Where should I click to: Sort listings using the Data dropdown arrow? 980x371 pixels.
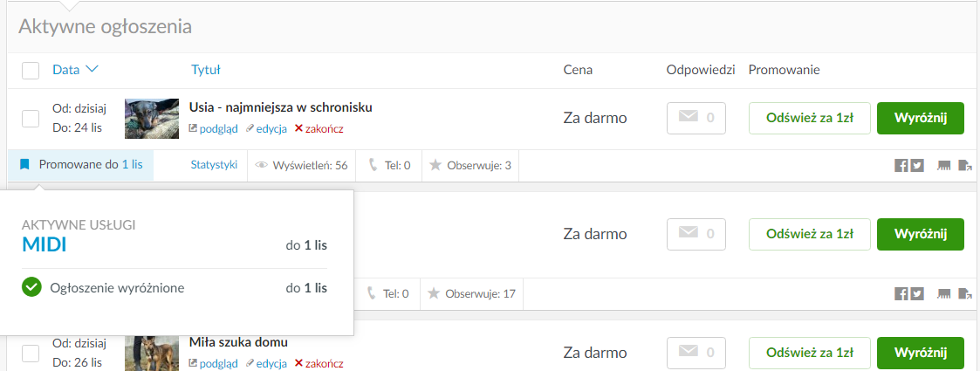(x=92, y=69)
